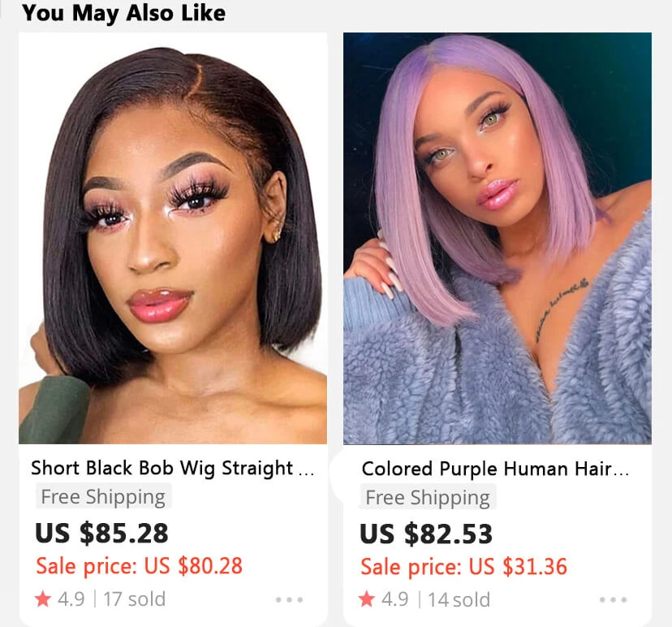Click the star rating of black bob wig
This screenshot has height=627, width=672.
pos(43,599)
